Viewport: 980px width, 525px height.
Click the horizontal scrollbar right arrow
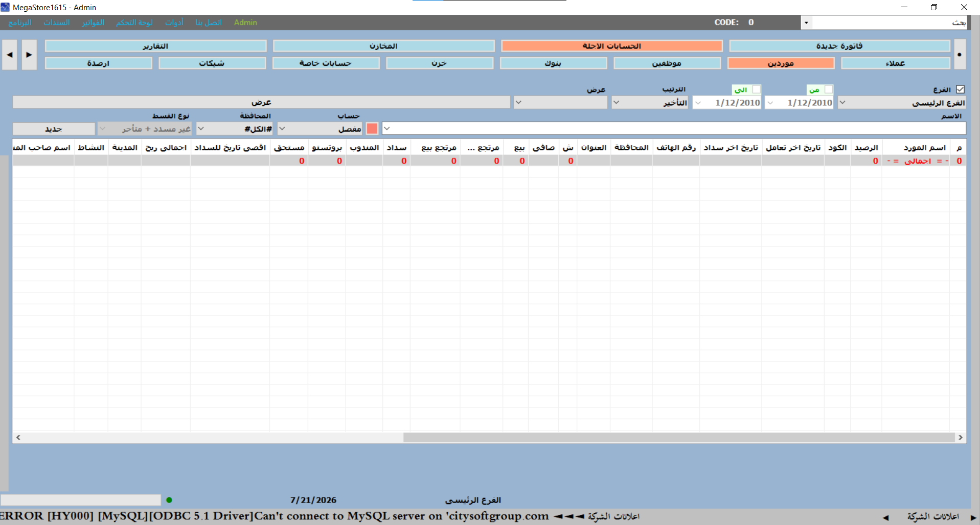(x=961, y=438)
